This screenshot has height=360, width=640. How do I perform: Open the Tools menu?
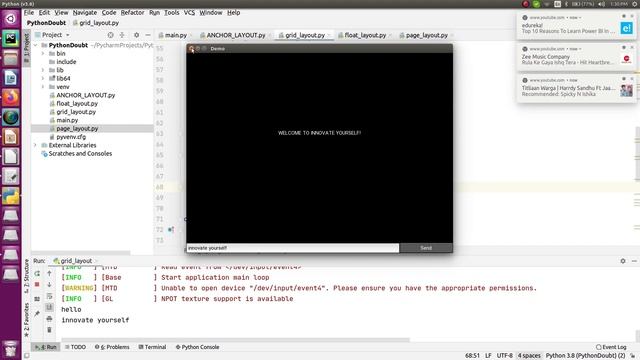click(171, 13)
